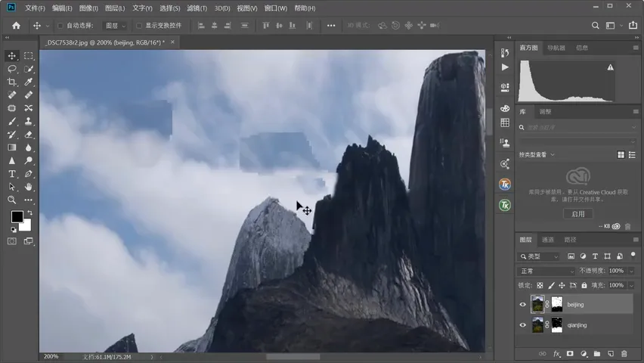The width and height of the screenshot is (644, 363).
Task: Select the Pen tool
Action: coord(28,174)
